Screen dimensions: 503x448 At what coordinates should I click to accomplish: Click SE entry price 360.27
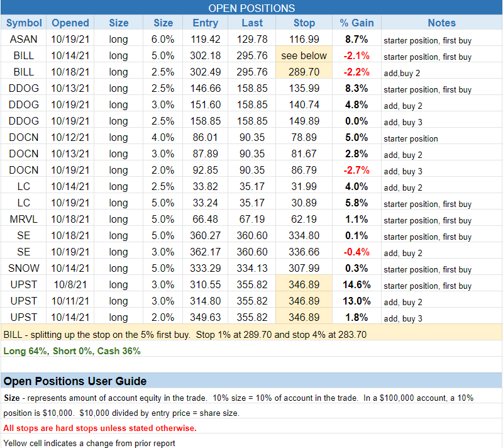pyautogui.click(x=206, y=235)
